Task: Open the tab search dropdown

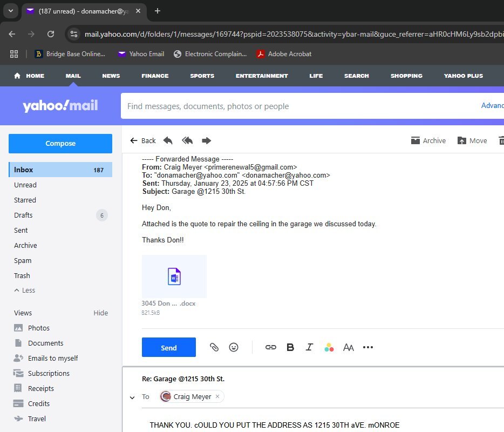Action: 11,11
